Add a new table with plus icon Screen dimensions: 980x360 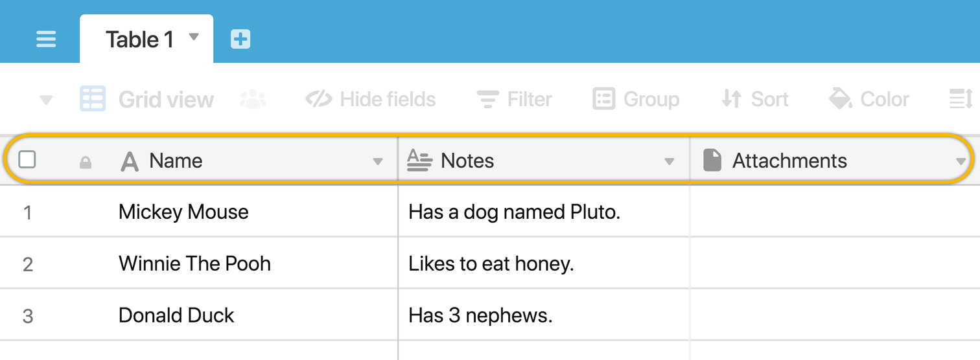[x=240, y=39]
